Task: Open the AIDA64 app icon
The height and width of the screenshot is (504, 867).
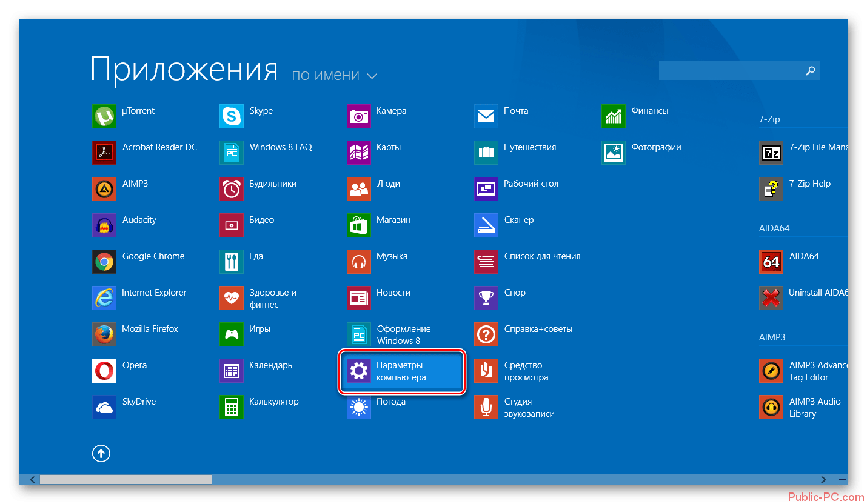Action: pyautogui.click(x=771, y=262)
